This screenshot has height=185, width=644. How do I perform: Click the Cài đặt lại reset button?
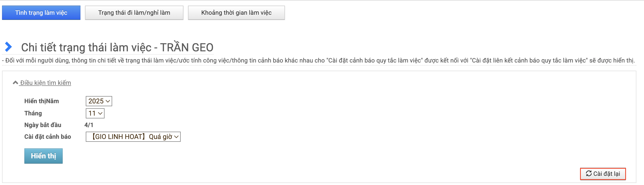[603, 174]
